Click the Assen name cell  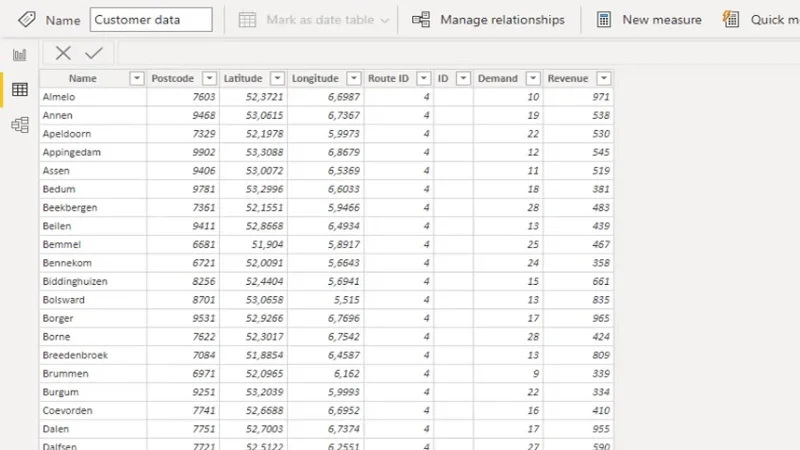click(x=93, y=170)
